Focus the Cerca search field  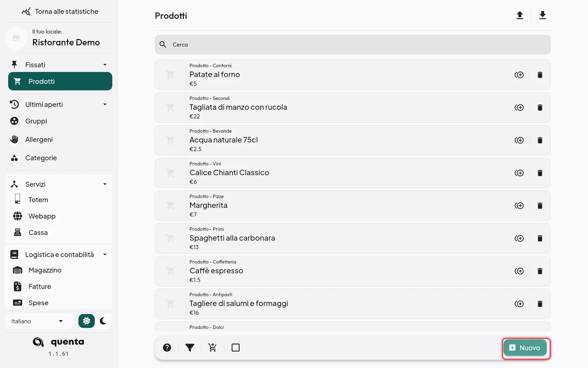[x=352, y=45]
